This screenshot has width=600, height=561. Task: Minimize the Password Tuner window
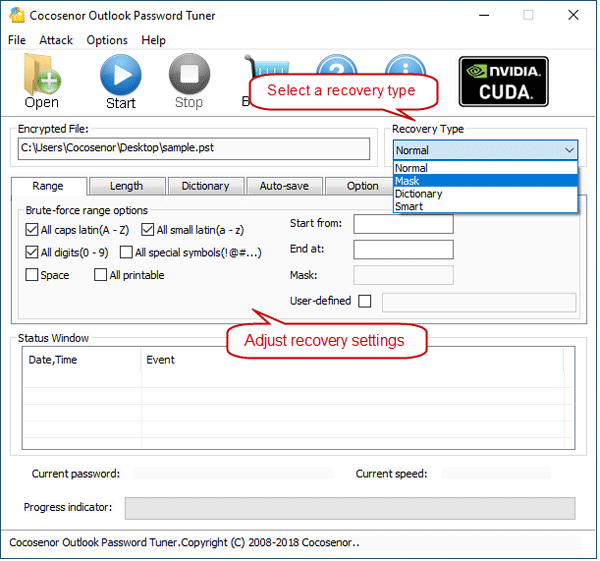pyautogui.click(x=484, y=15)
